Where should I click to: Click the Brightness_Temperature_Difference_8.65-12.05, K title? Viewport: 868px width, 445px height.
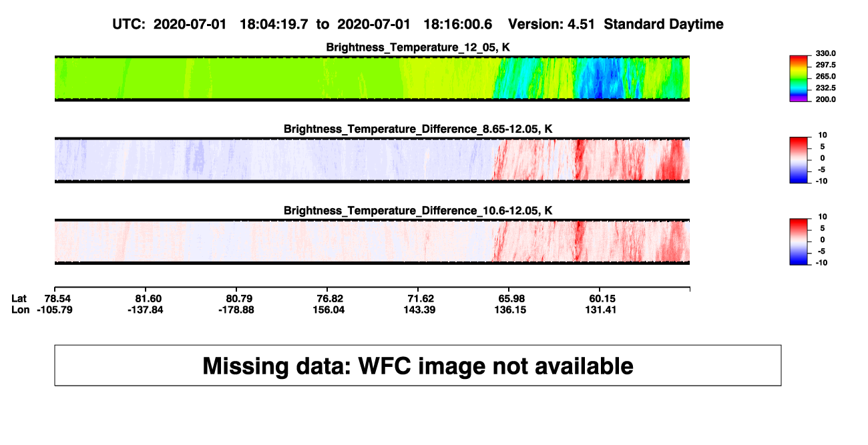418,129
